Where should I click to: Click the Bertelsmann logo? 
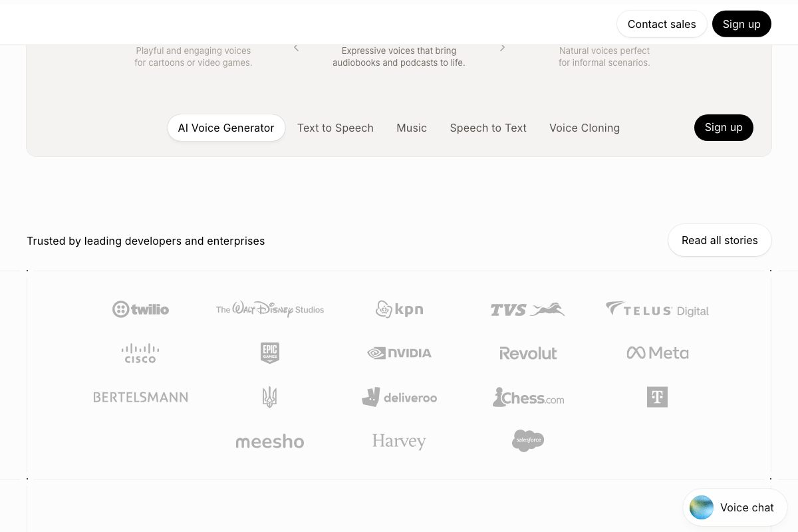coord(140,397)
